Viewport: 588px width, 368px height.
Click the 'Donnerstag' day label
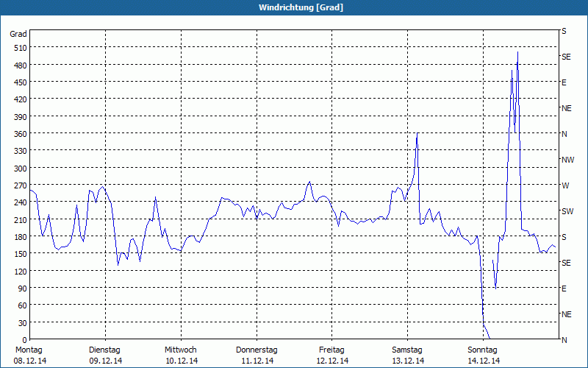257,350
